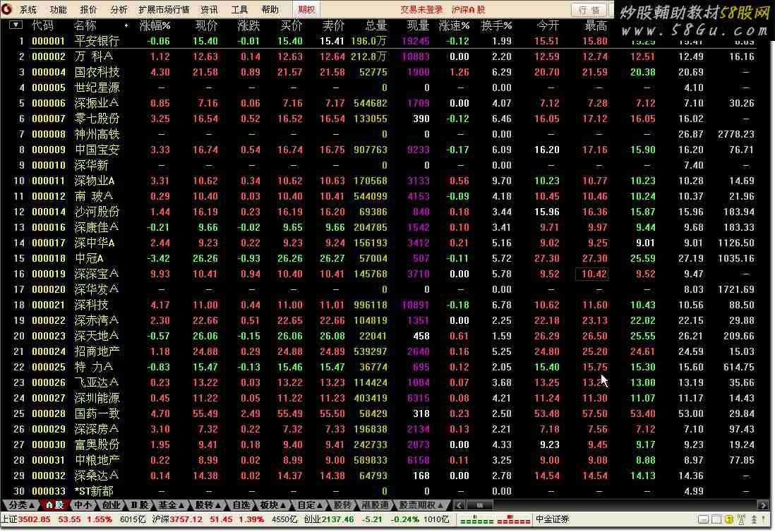The width and height of the screenshot is (775, 532).
Task: Switch to the 创业 tab
Action: pos(112,504)
